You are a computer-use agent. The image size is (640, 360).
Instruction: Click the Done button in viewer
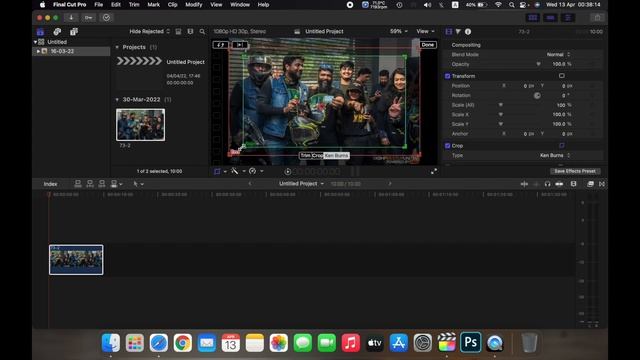tap(428, 45)
